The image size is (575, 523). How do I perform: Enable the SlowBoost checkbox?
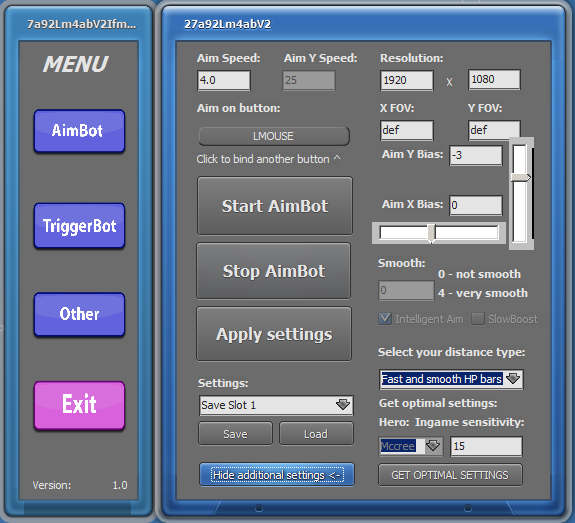coord(477,319)
